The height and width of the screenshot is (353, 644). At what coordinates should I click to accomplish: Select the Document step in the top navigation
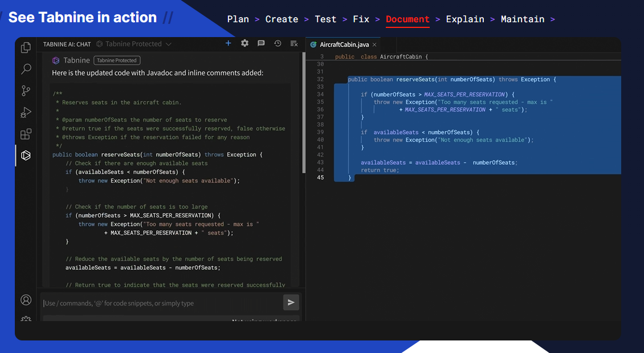[408, 19]
